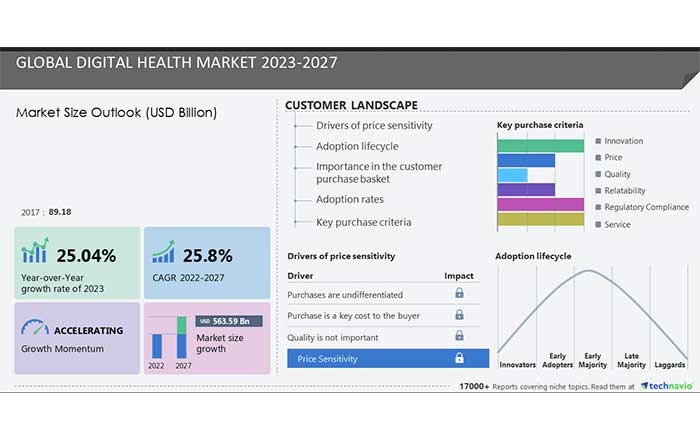The image size is (700, 441).
Task: Click the Regulatory Compliance legend entry
Action: click(645, 207)
